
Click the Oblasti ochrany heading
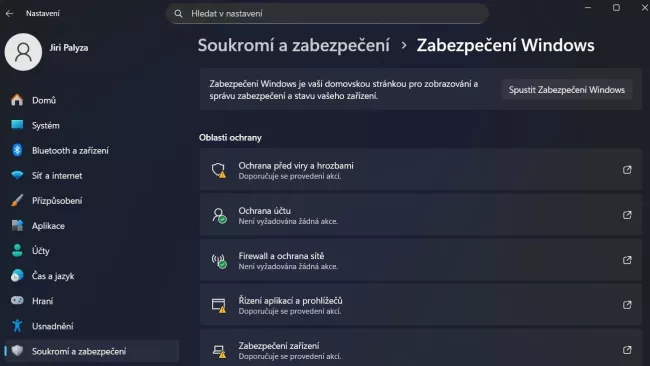point(230,138)
